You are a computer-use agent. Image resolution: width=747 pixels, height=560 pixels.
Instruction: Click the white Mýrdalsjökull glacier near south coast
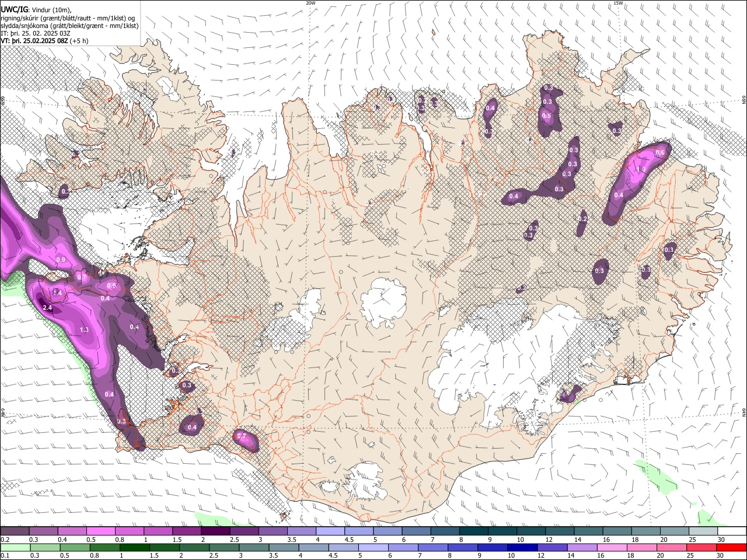(366, 481)
